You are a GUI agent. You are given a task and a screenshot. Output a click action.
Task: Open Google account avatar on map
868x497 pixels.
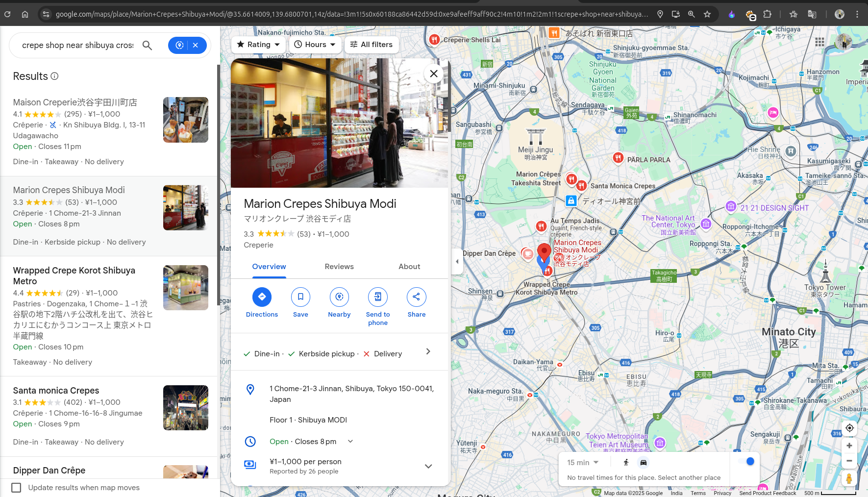pyautogui.click(x=843, y=42)
